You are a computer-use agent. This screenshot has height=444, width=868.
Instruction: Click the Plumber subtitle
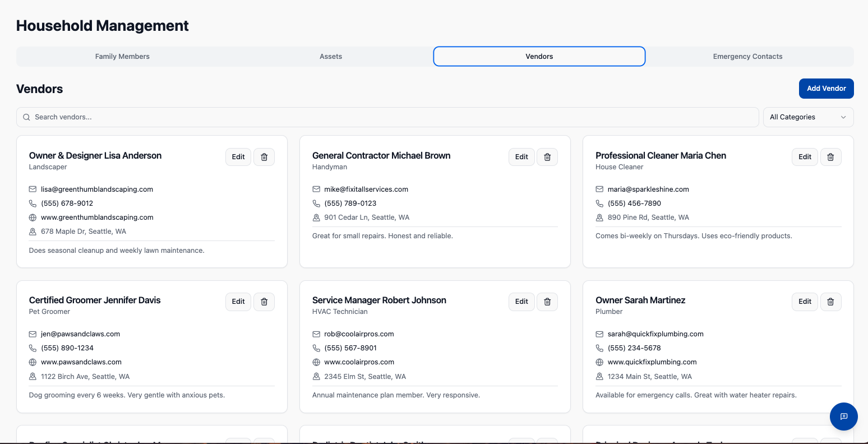pos(609,312)
